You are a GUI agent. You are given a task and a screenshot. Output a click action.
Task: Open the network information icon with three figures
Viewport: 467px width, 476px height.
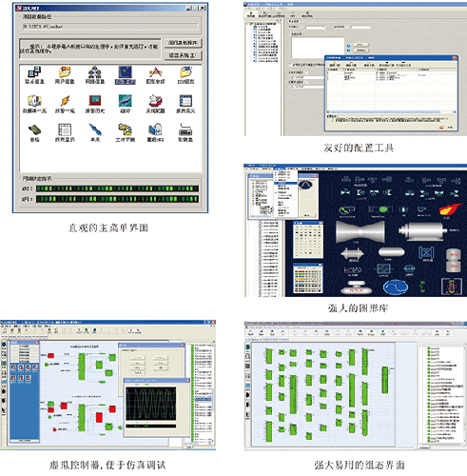[94, 75]
